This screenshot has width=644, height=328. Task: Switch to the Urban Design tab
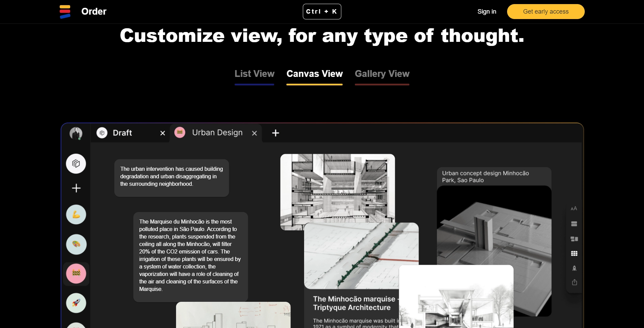[217, 133]
